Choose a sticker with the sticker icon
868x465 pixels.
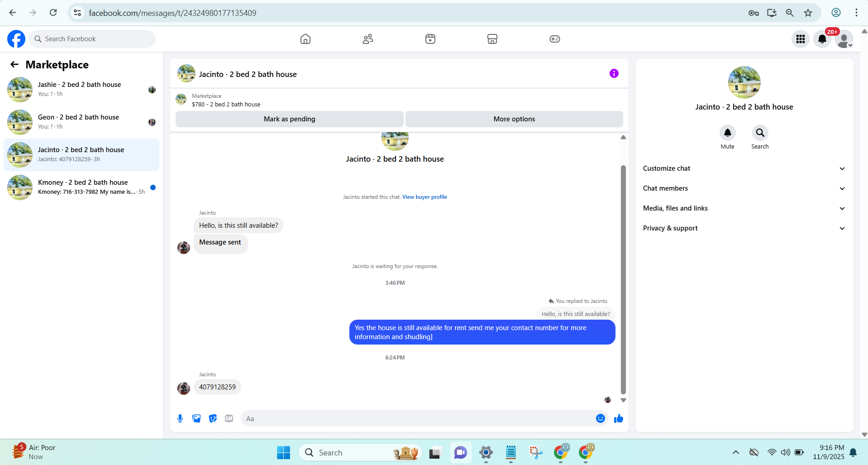(213, 418)
